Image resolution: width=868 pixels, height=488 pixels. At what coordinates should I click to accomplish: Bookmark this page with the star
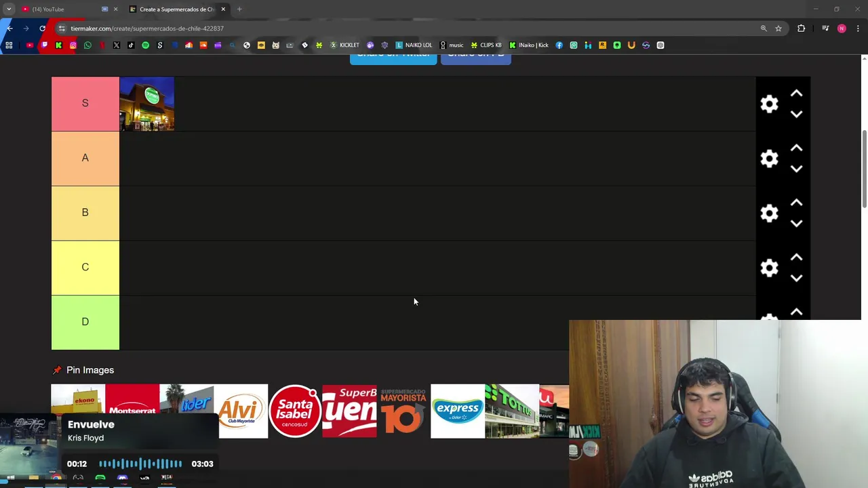coord(778,28)
